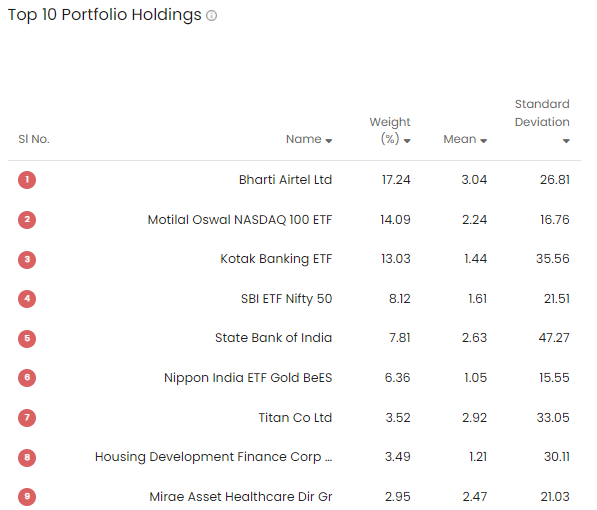This screenshot has width=597, height=510.
Task: Open the Titan Co Ltd holding
Action: pos(295,417)
